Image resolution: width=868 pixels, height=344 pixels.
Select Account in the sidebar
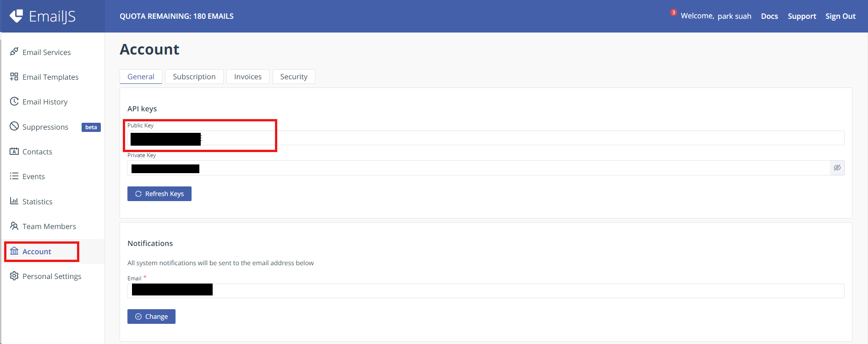(x=37, y=251)
